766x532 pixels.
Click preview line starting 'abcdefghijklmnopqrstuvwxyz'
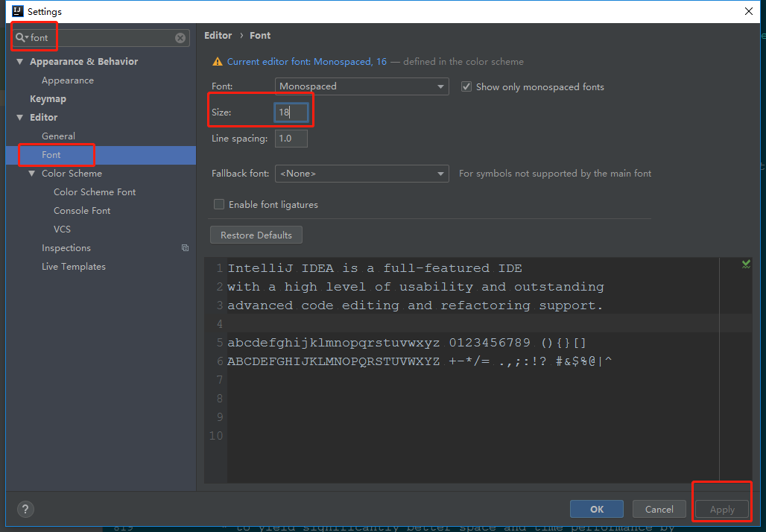point(406,343)
